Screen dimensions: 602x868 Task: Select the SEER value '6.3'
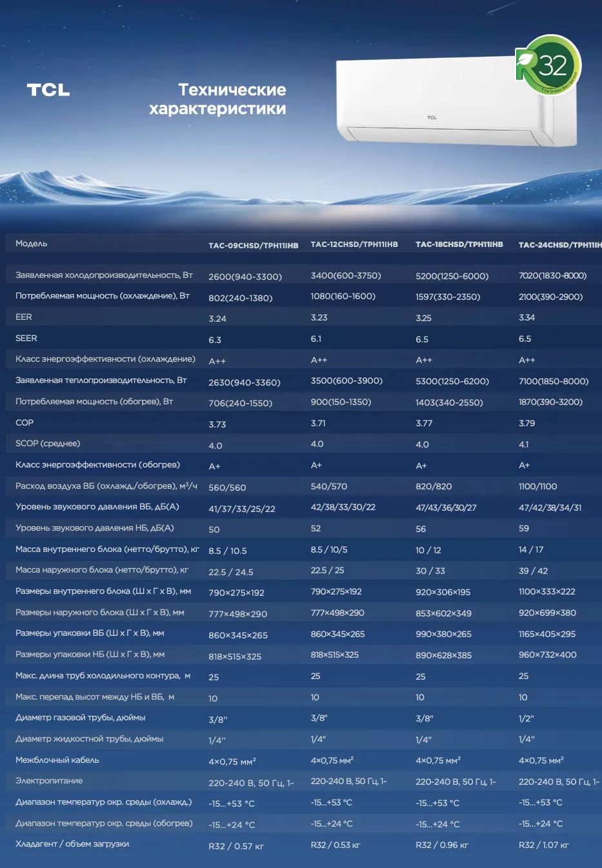coord(215,340)
